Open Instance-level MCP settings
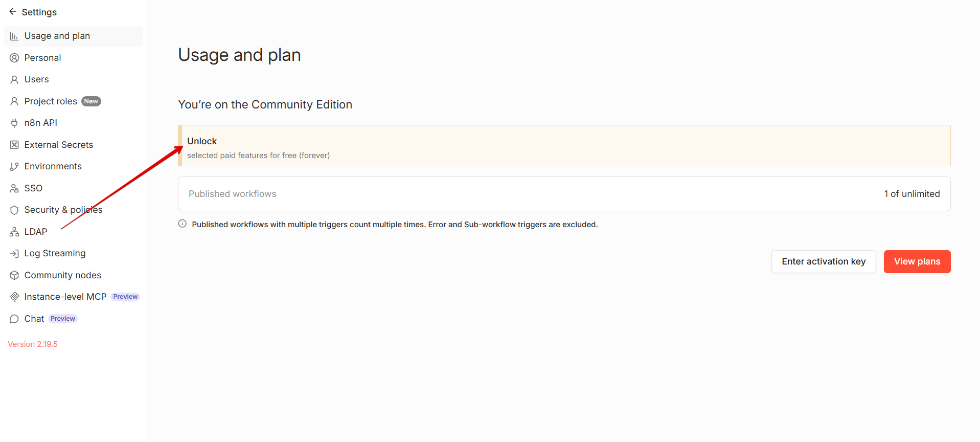 73,297
